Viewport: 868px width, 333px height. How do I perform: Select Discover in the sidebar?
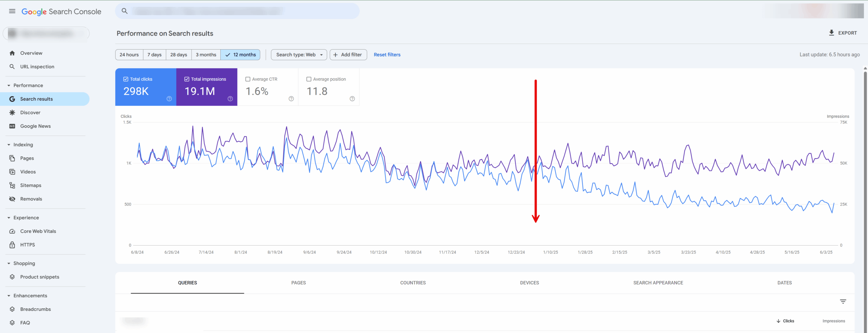[31, 112]
